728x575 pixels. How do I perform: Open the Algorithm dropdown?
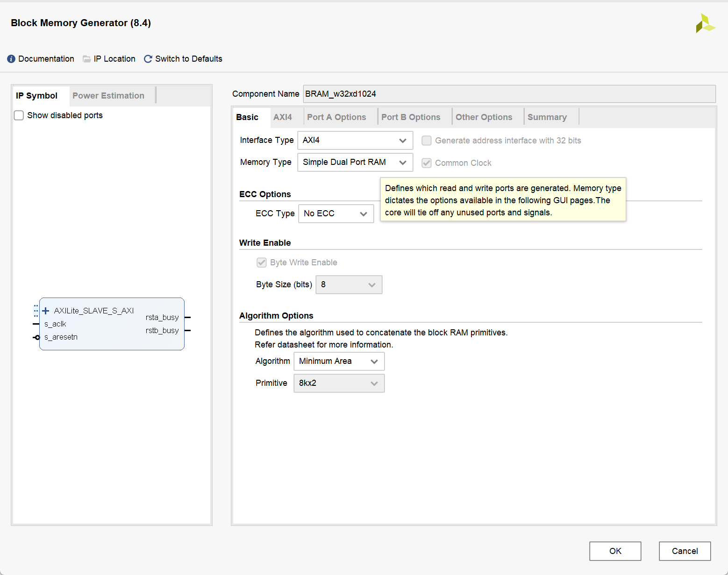click(339, 361)
